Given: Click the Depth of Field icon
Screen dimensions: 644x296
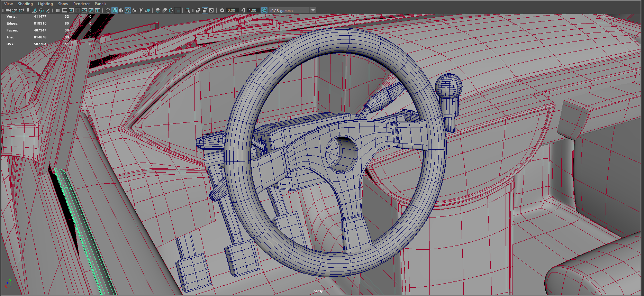Looking at the screenshot, I should [x=178, y=10].
